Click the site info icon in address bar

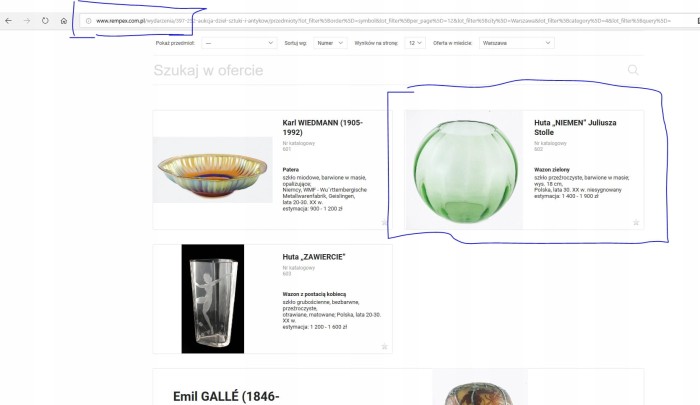(88, 21)
